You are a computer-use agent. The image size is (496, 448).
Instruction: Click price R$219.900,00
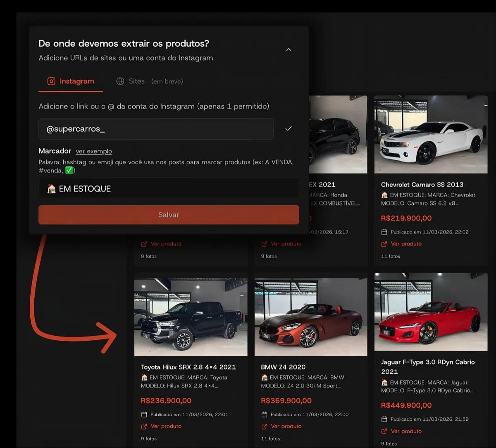click(x=406, y=218)
